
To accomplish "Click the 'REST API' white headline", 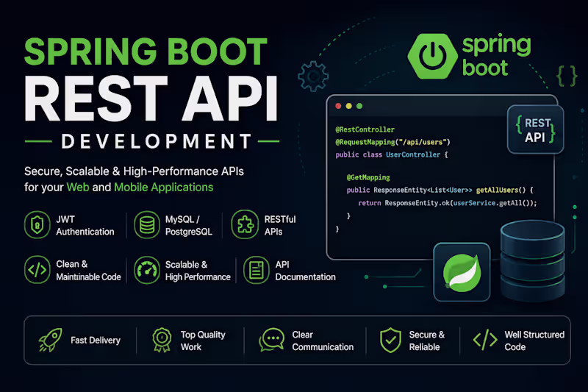I will click(151, 99).
